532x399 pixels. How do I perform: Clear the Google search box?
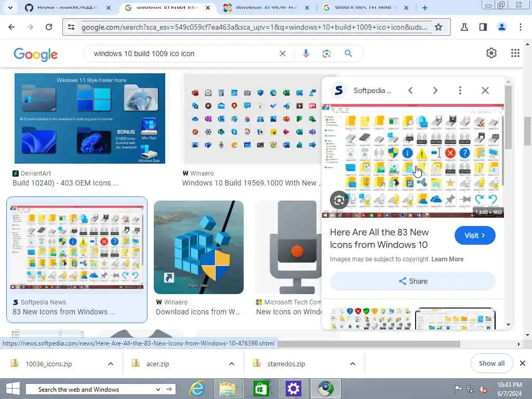[x=282, y=54]
